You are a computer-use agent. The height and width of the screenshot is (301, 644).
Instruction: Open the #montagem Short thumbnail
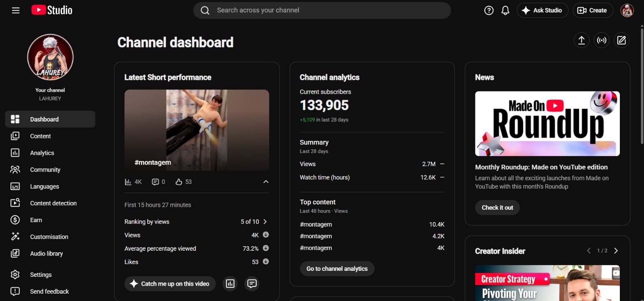197,130
